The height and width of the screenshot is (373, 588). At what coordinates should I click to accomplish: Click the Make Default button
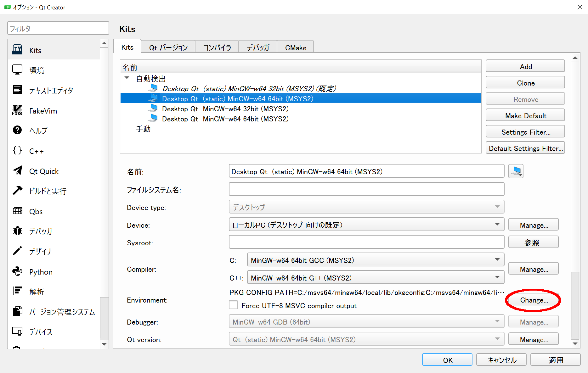(x=525, y=115)
